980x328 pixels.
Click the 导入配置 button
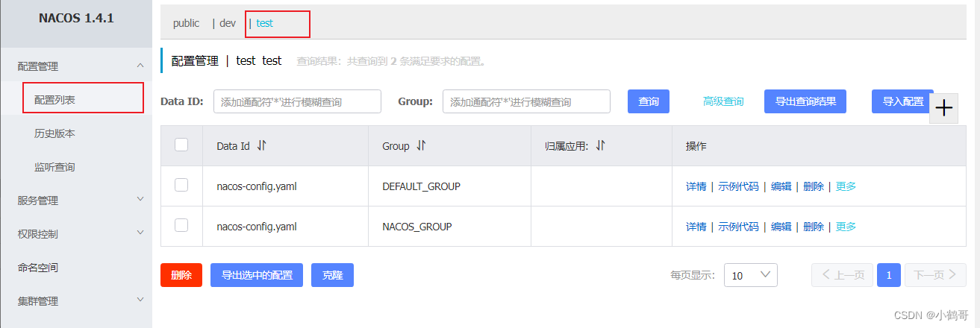coord(902,101)
